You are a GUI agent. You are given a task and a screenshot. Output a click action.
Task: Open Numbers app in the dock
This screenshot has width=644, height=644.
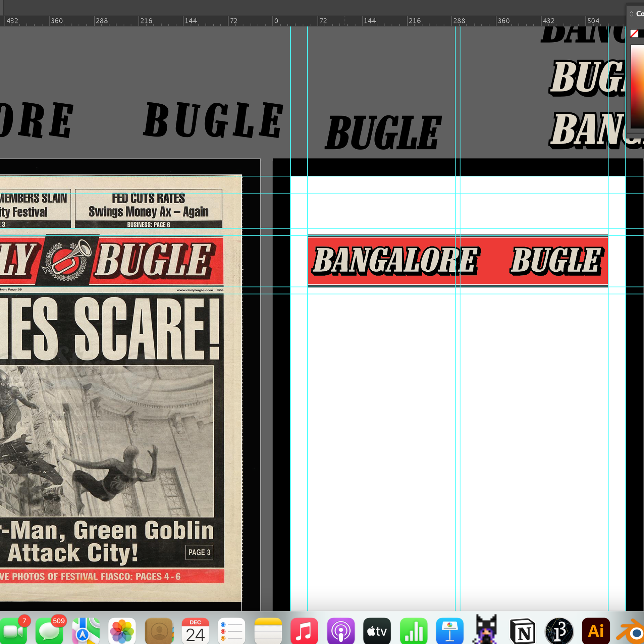[414, 631]
